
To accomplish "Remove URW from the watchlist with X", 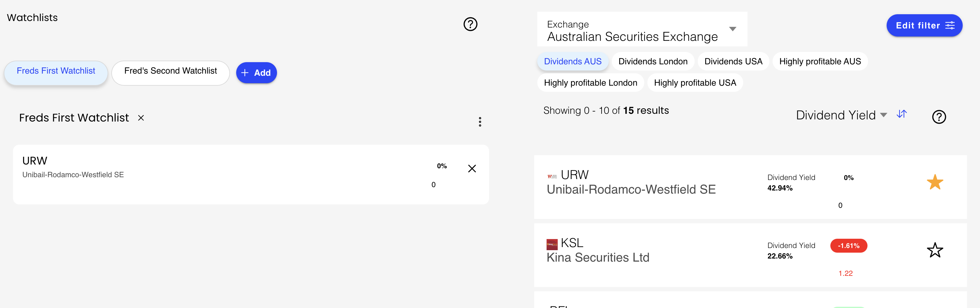I will [x=472, y=169].
